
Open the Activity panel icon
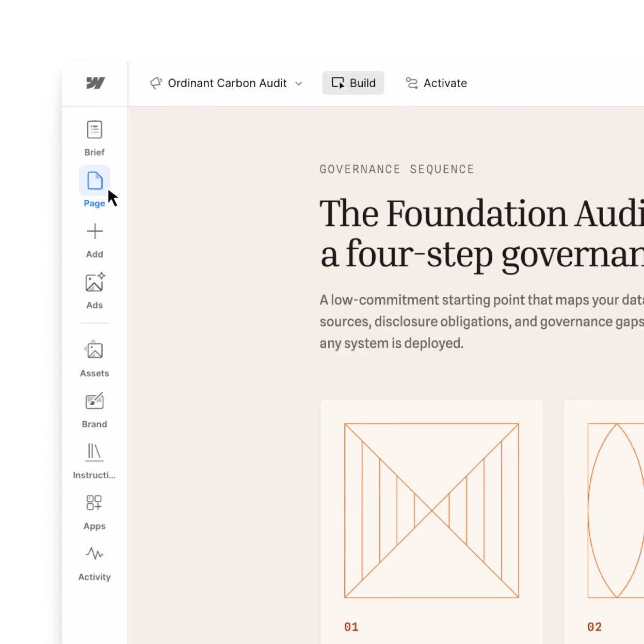point(94,554)
